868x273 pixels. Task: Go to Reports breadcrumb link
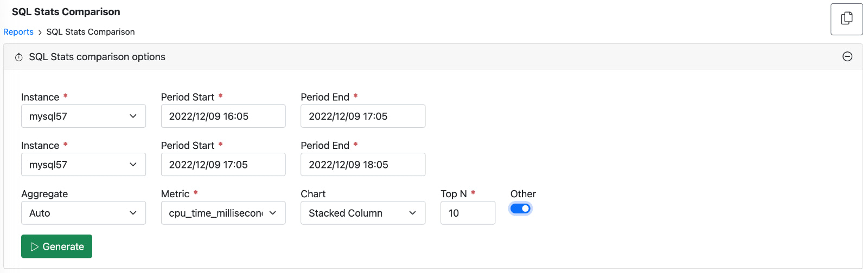pyautogui.click(x=18, y=32)
